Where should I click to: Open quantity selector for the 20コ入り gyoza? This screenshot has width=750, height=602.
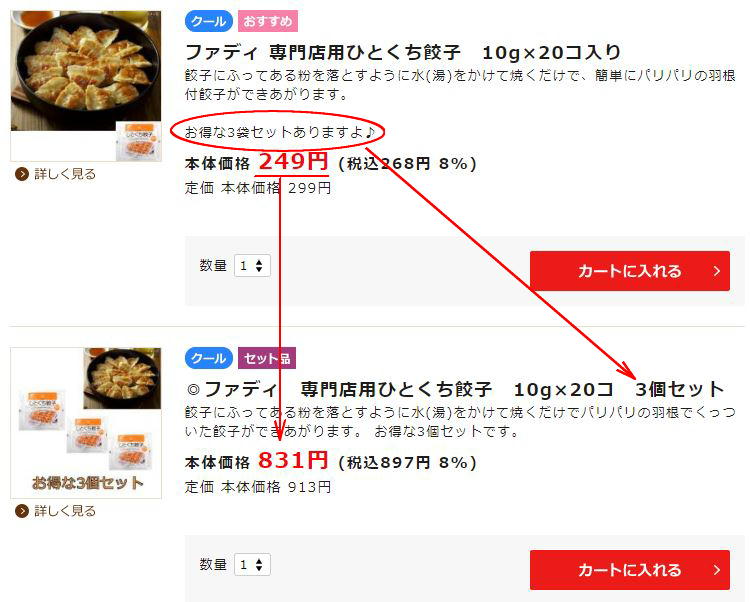[253, 266]
